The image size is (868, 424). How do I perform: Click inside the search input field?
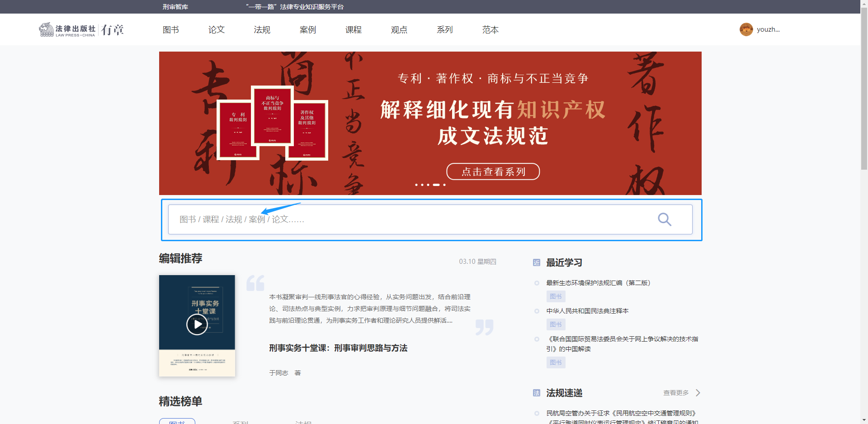point(407,219)
